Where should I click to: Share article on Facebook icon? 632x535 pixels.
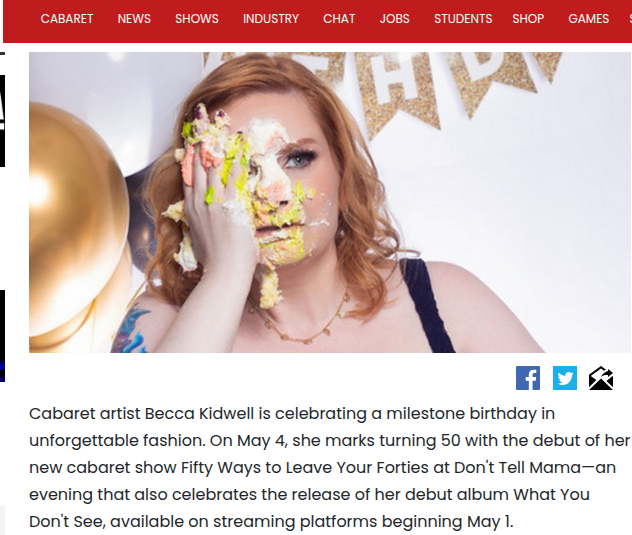click(528, 378)
